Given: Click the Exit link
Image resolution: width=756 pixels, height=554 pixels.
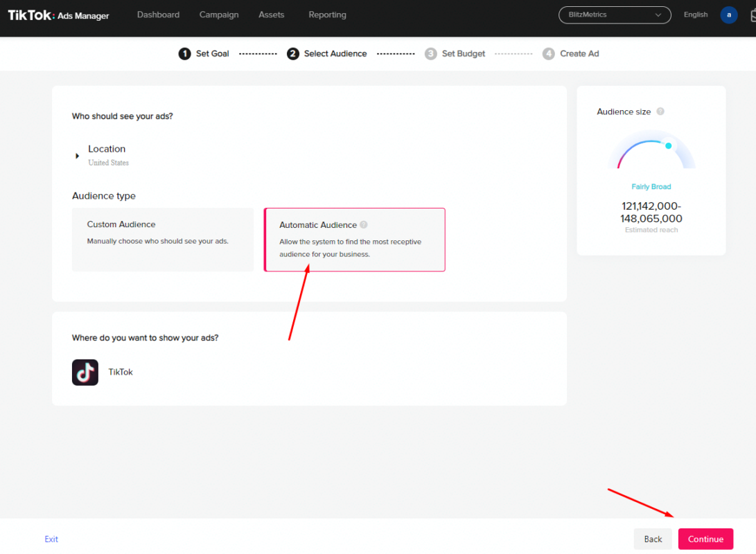Looking at the screenshot, I should 51,539.
